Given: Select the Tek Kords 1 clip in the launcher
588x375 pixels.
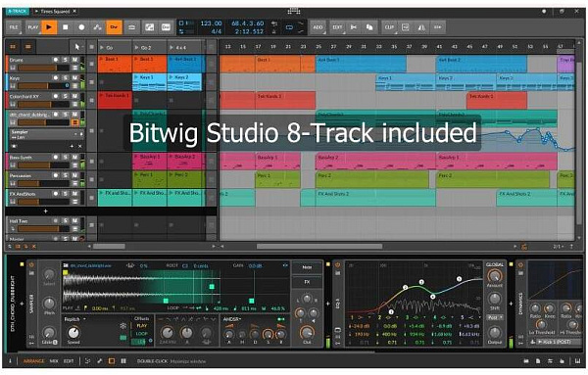Looking at the screenshot, I should pyautogui.click(x=115, y=100).
